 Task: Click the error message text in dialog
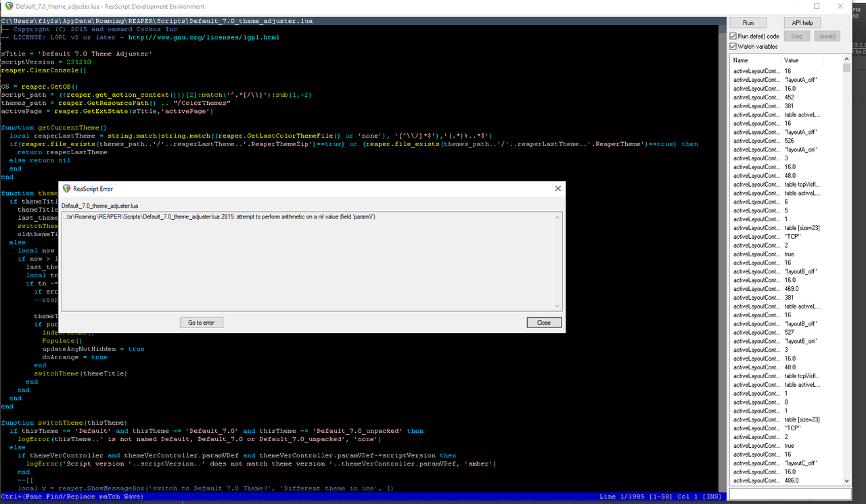(x=219, y=216)
